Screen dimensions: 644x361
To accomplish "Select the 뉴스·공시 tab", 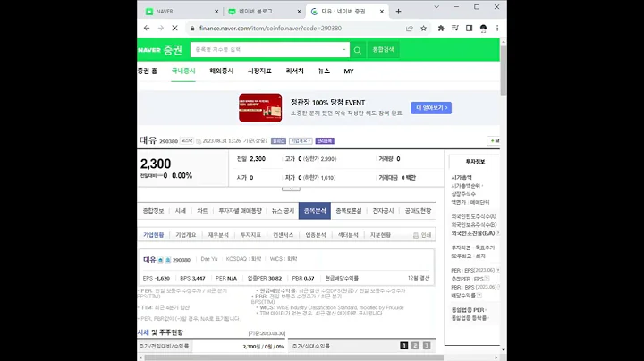I will point(283,211).
